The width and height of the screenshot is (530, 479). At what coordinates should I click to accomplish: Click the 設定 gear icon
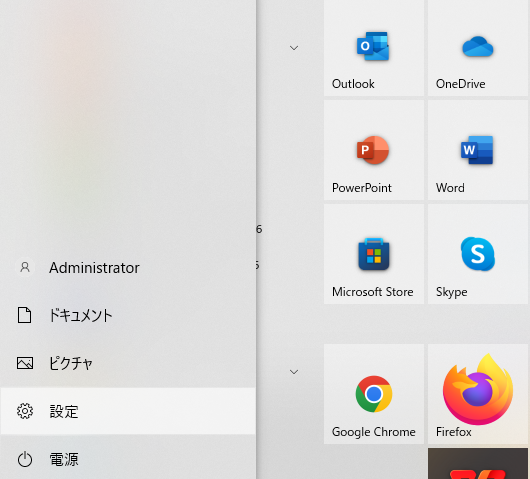click(25, 411)
